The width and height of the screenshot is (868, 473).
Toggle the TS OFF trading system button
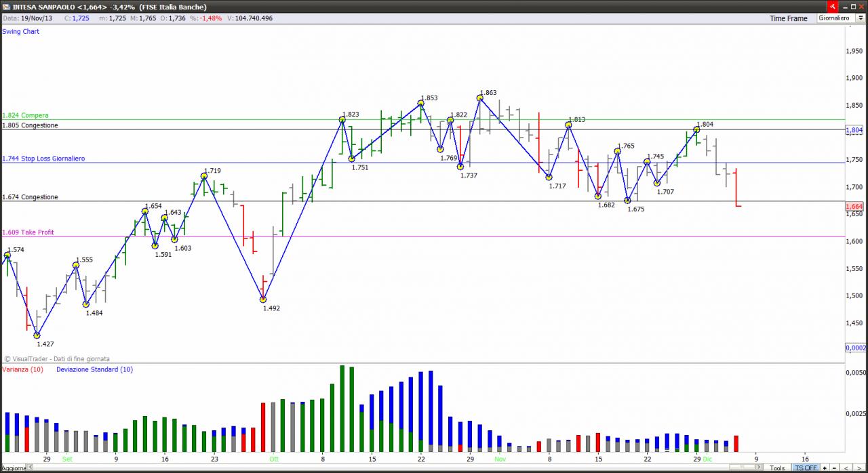pyautogui.click(x=806, y=468)
